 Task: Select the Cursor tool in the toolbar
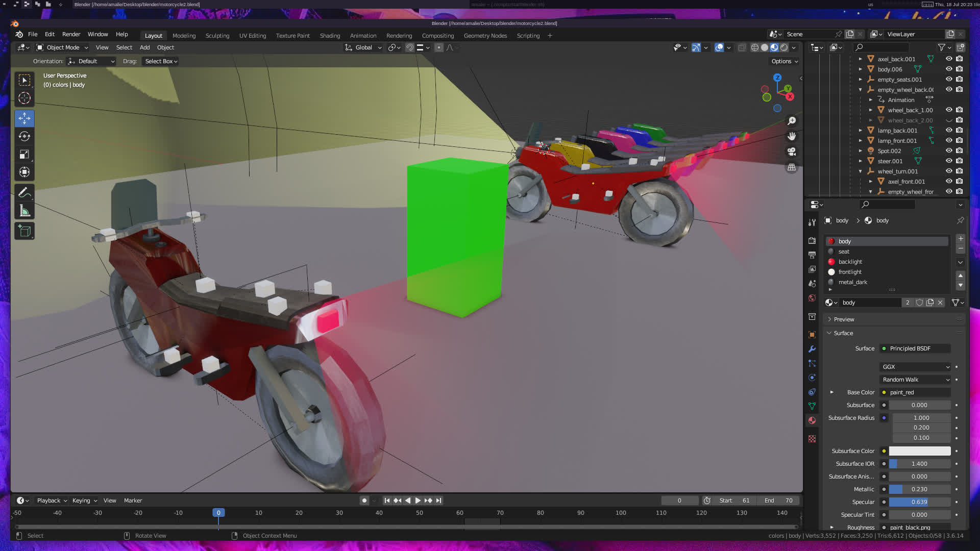pos(24,98)
